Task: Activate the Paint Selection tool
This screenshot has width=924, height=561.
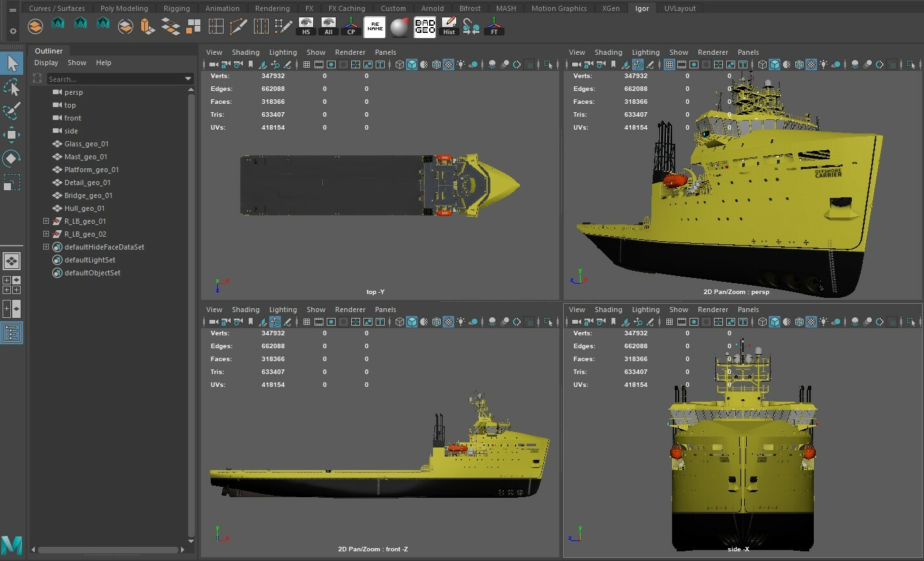Action: [x=12, y=111]
